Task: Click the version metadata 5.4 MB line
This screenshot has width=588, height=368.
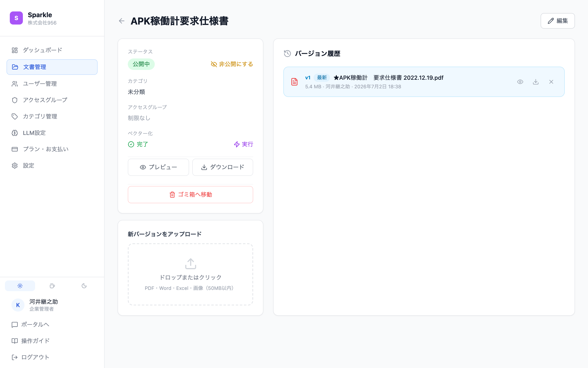Action: click(353, 87)
